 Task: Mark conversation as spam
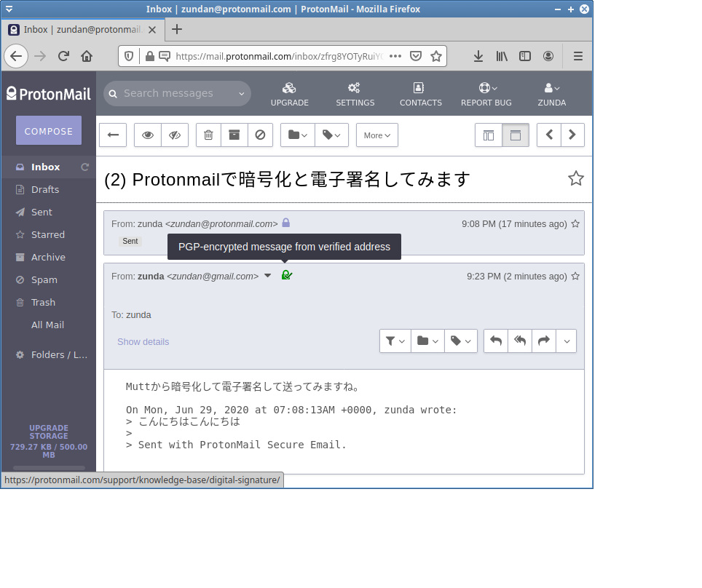click(260, 135)
